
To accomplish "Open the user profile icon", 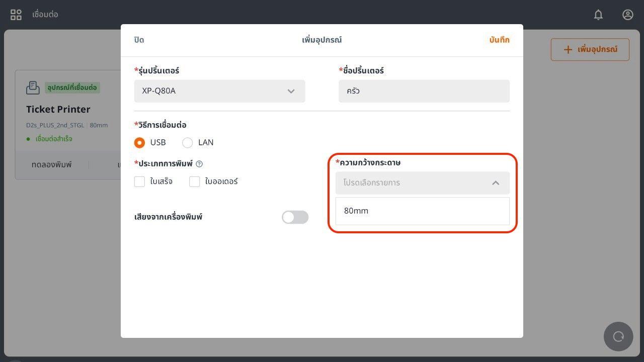I will pyautogui.click(x=627, y=15).
